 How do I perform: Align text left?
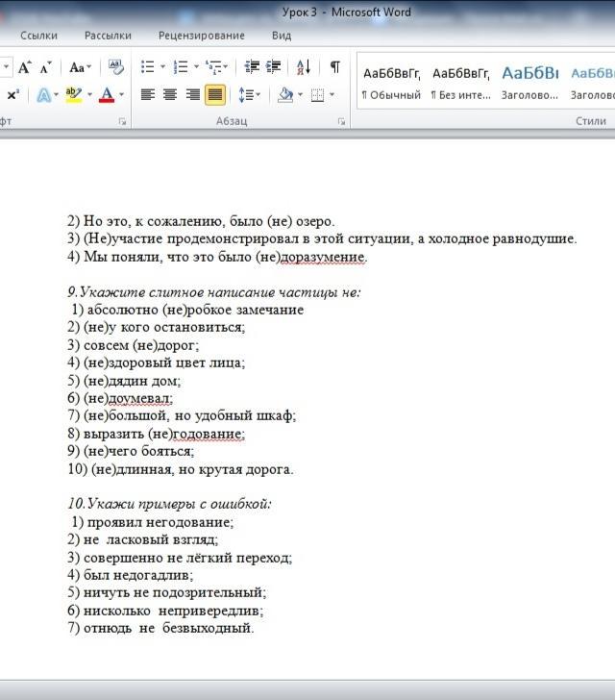coord(148,94)
